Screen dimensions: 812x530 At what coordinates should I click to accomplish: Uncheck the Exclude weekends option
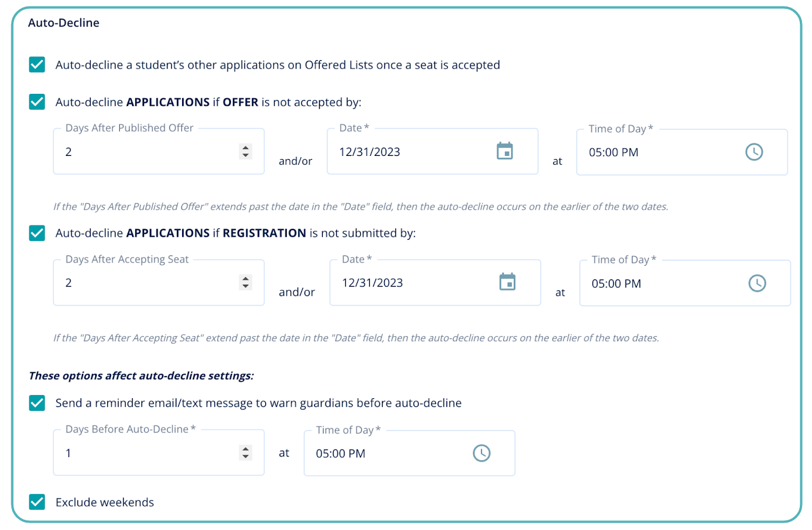[37, 502]
